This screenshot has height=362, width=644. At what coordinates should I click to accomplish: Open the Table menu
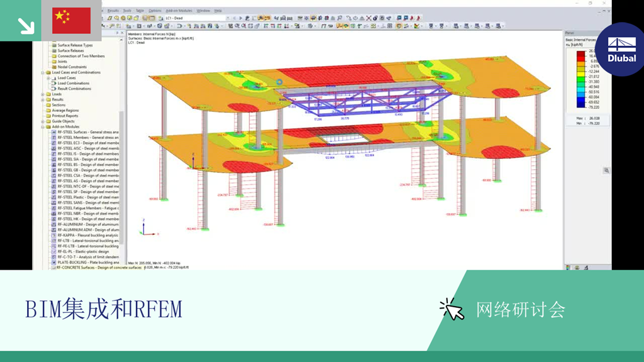(x=140, y=11)
